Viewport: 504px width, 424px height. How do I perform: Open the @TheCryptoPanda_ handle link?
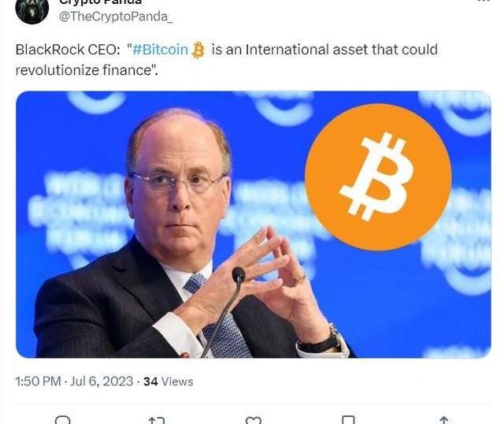116,17
